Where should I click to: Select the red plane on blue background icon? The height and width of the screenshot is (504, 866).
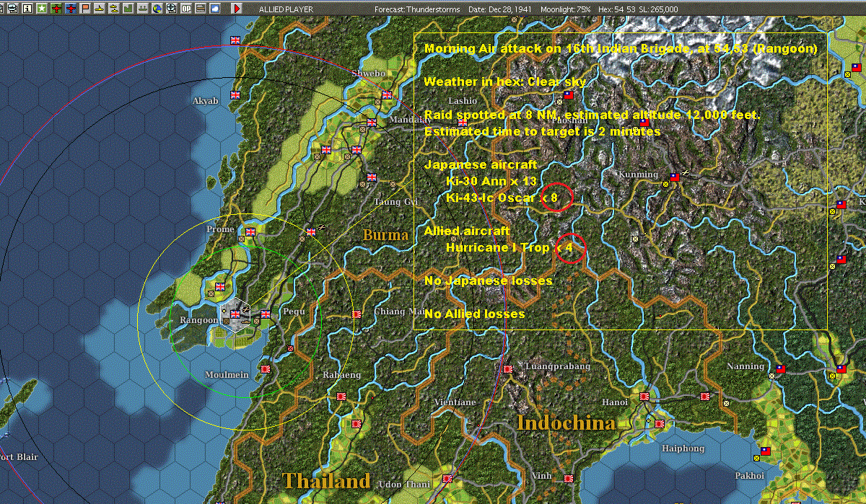71,9
